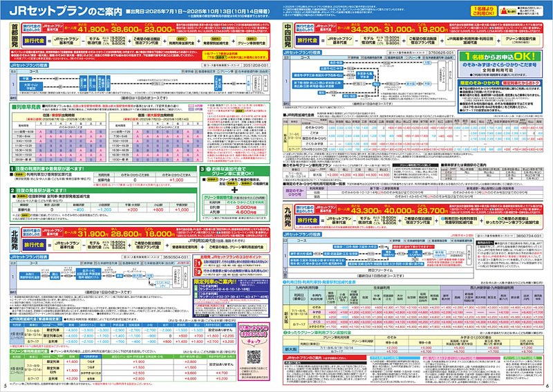The height and width of the screenshot is (392, 553).
Task: Click the "1名様からお申込OK!" green banner
Action: [x=499, y=56]
